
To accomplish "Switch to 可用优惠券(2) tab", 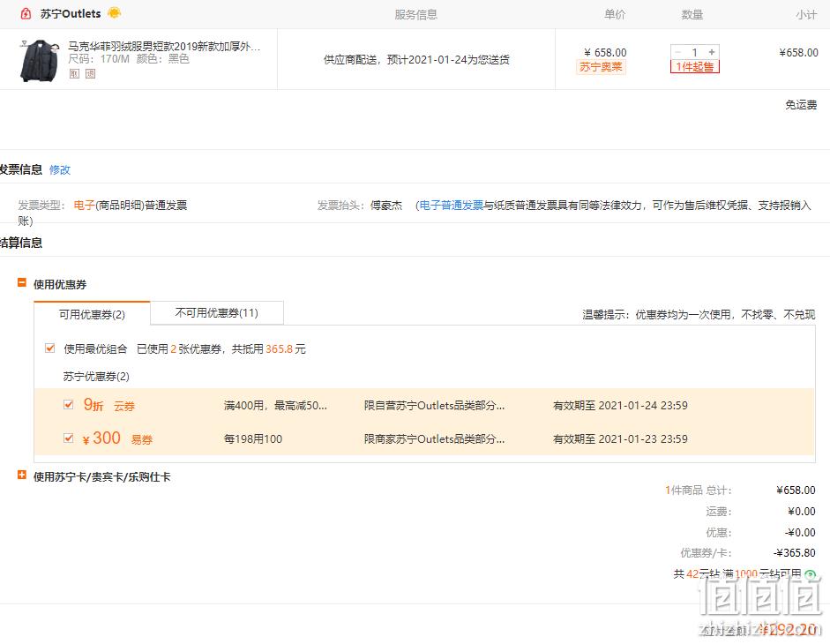I will coord(92,314).
